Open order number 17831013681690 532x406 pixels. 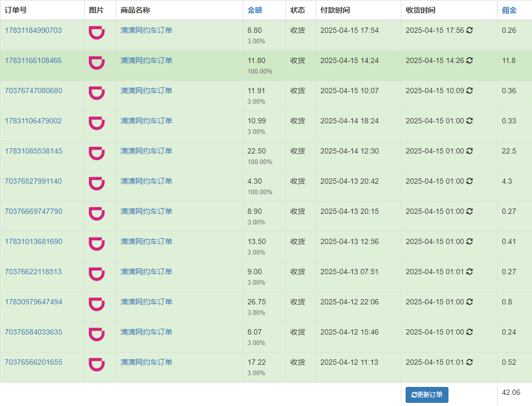pos(34,241)
